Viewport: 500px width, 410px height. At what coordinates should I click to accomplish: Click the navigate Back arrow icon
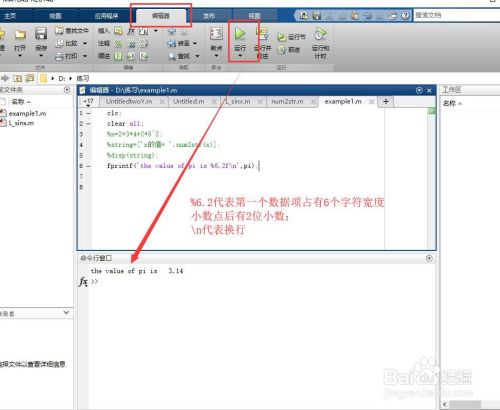coord(172,31)
